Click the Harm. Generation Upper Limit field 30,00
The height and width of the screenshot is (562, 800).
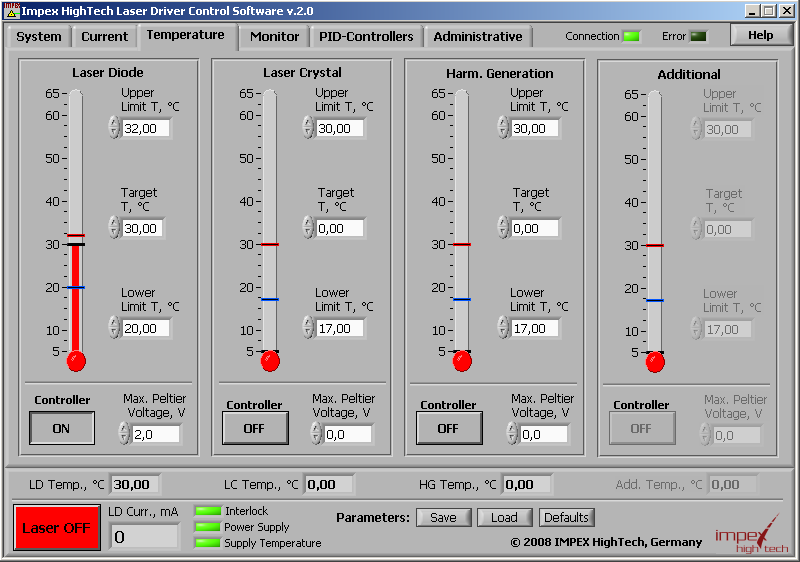click(x=535, y=129)
